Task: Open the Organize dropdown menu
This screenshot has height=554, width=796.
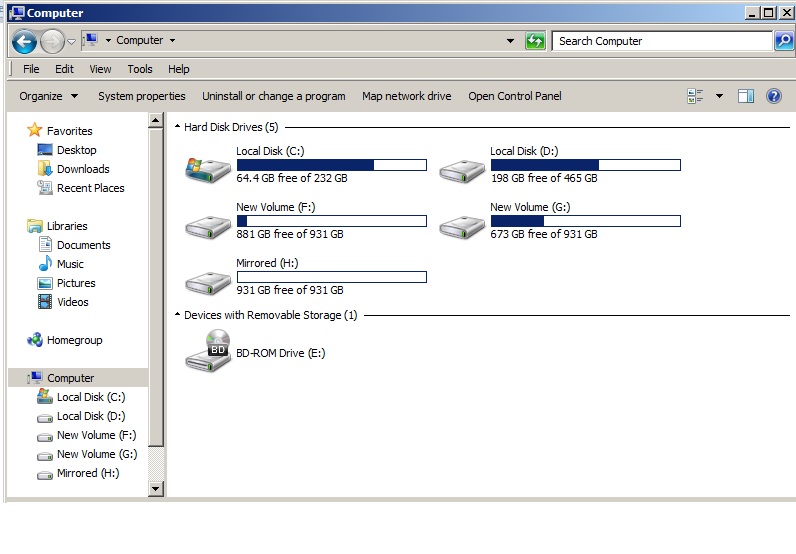Action: [49, 96]
